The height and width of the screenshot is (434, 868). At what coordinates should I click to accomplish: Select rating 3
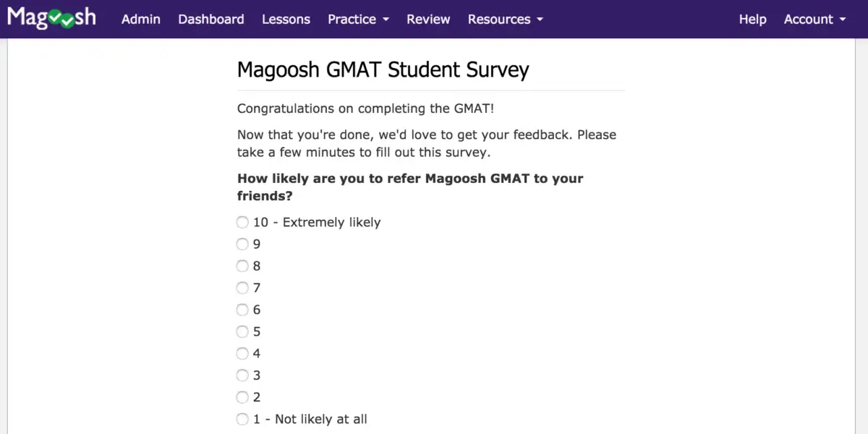click(242, 375)
